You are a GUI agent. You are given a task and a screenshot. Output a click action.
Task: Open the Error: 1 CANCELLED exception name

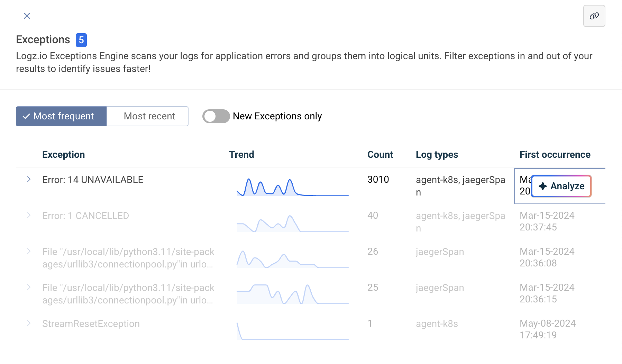(x=85, y=216)
